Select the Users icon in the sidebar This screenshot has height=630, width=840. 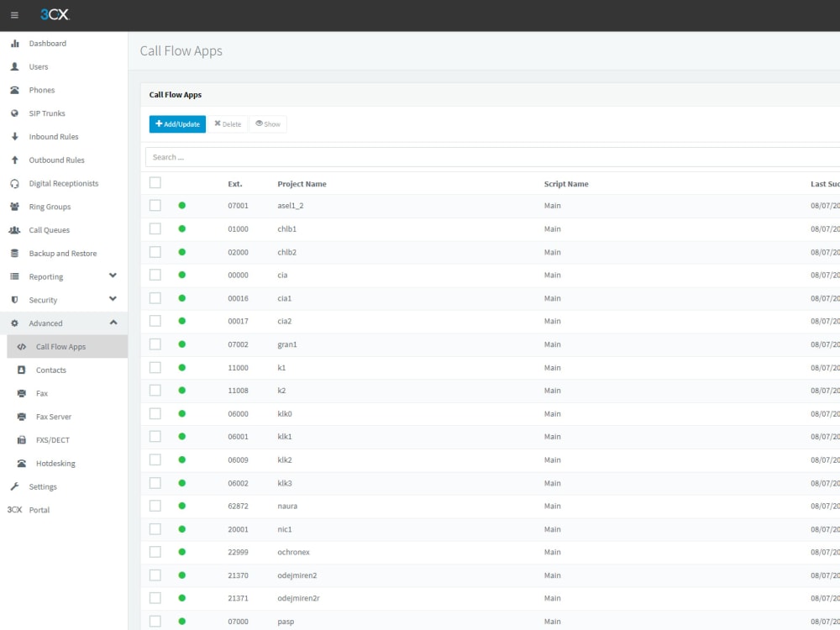pyautogui.click(x=17, y=66)
